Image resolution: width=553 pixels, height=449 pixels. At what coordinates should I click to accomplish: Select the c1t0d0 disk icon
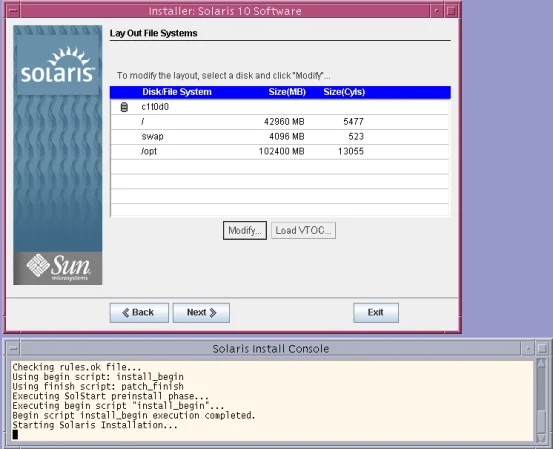click(124, 107)
